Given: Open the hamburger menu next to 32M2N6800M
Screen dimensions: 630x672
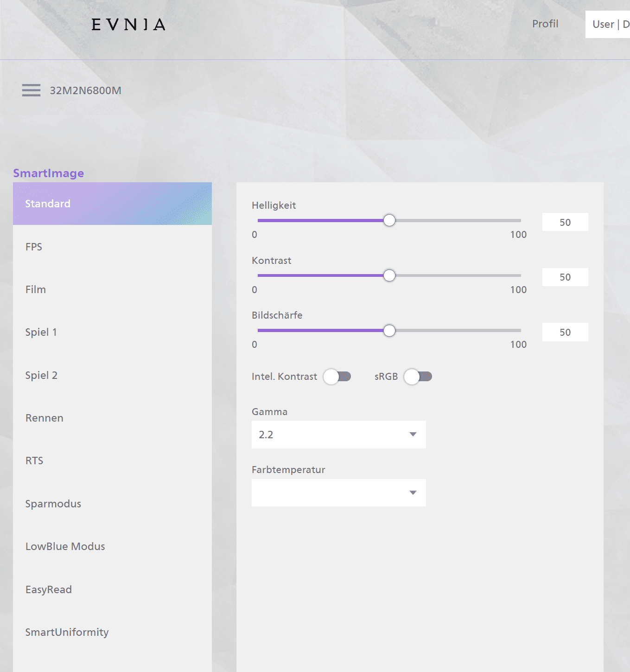Looking at the screenshot, I should point(31,90).
